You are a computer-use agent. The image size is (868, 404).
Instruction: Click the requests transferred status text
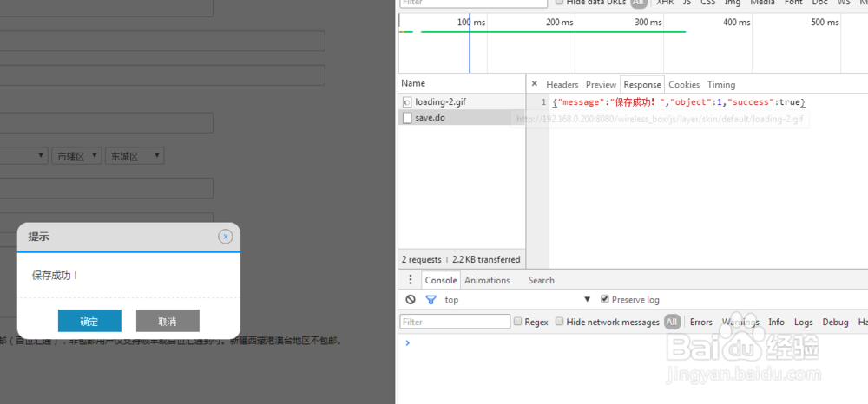461,259
